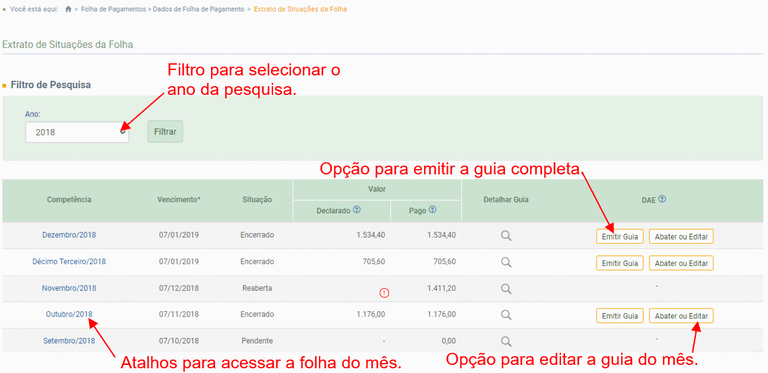This screenshot has height=373, width=768.
Task: Open help icon next to DAE header
Action: coord(663,199)
